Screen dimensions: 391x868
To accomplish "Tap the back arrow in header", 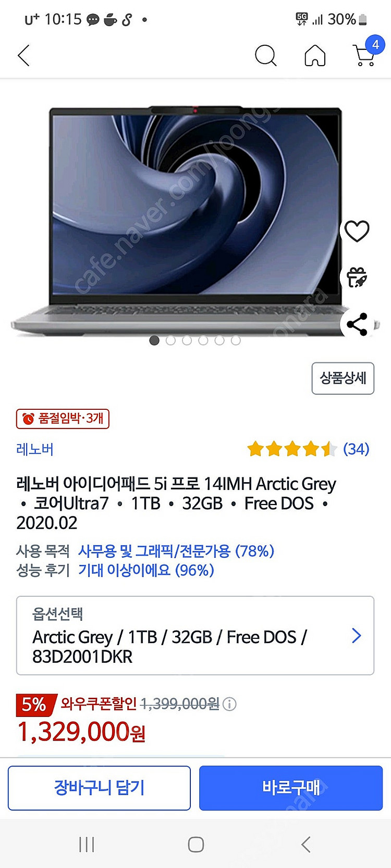I will coord(23,55).
